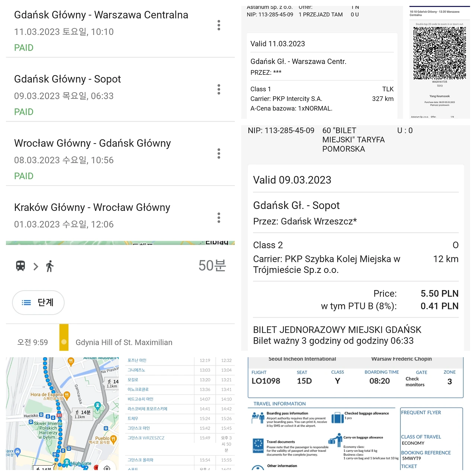Tap the walking figure icon in route summary
Viewport: 476px width, 476px height.
(50, 266)
